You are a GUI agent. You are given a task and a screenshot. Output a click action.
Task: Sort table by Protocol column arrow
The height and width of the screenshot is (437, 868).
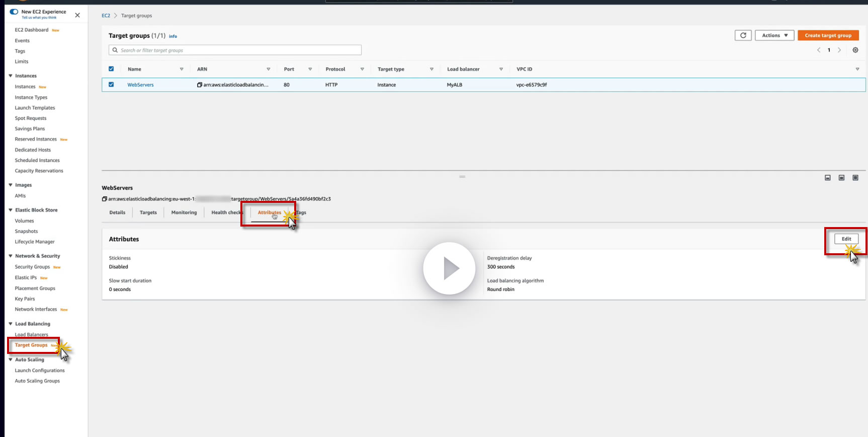click(362, 69)
